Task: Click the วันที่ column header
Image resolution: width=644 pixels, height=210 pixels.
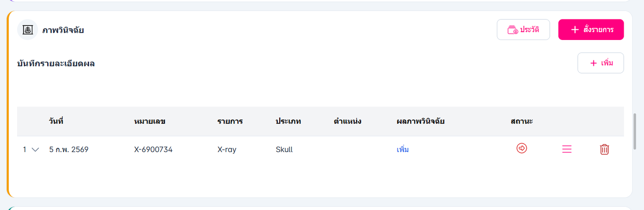Action: pos(56,121)
